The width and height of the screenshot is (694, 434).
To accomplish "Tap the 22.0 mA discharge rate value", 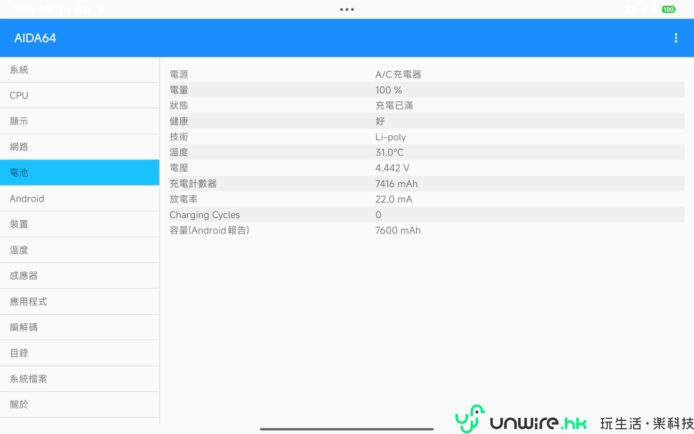I will [393, 200].
